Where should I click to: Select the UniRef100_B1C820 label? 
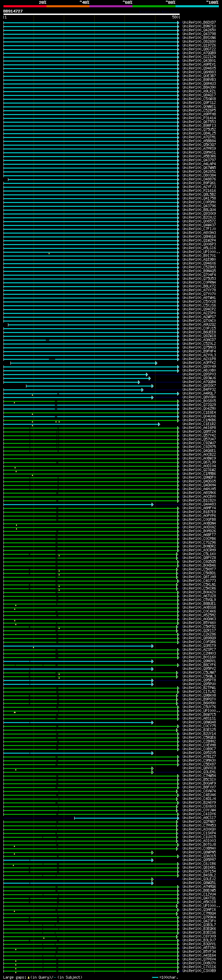(199, 501)
